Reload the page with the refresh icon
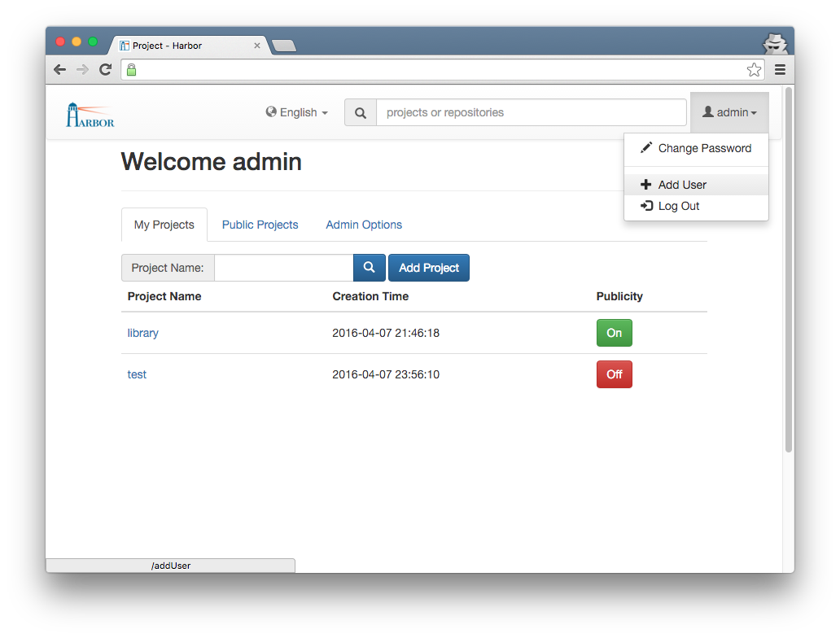This screenshot has height=638, width=840. point(106,70)
